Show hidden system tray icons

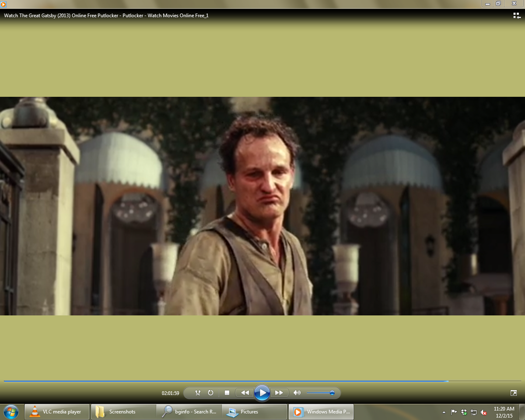pyautogui.click(x=444, y=412)
